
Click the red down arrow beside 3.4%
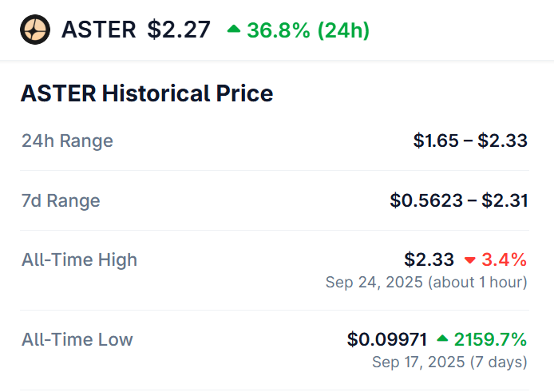469,260
